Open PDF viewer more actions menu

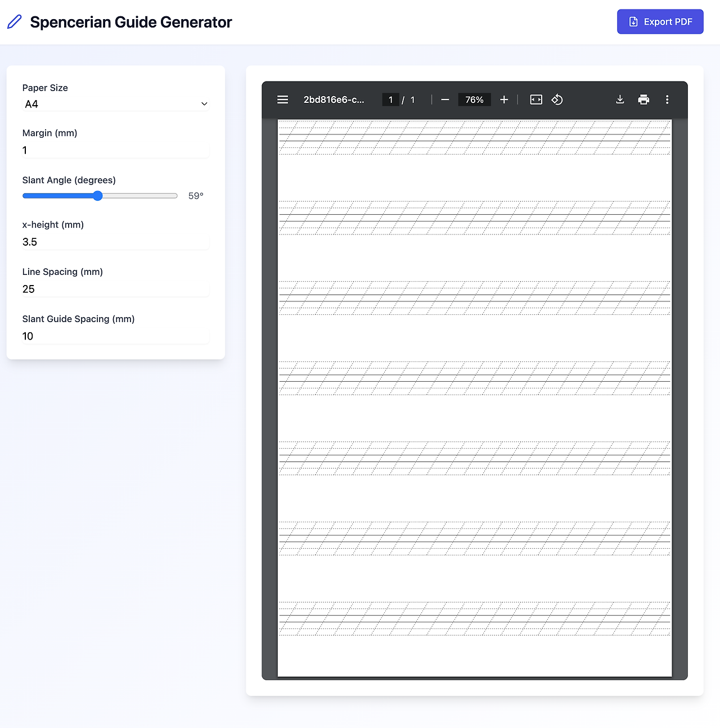(x=667, y=100)
